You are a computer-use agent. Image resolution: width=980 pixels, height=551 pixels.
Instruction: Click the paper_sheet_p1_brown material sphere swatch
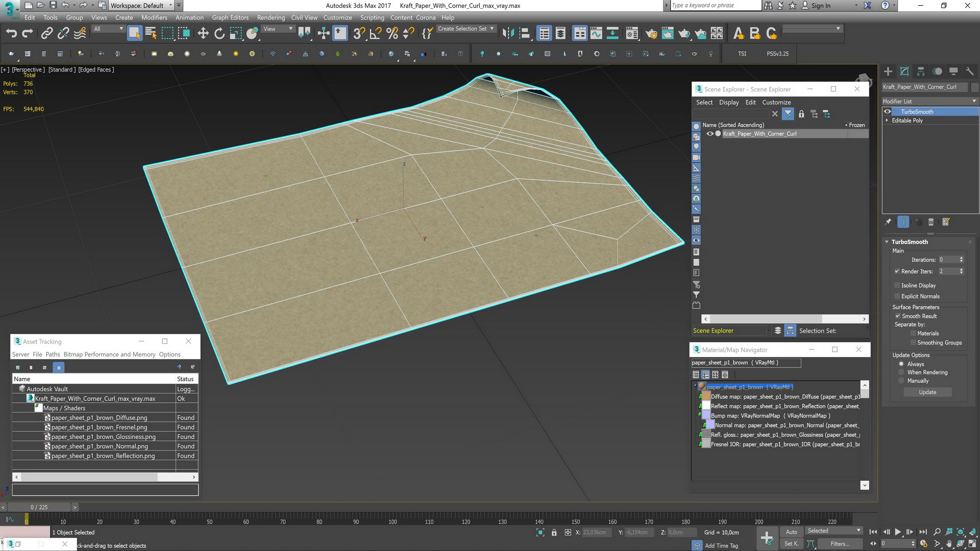(702, 387)
